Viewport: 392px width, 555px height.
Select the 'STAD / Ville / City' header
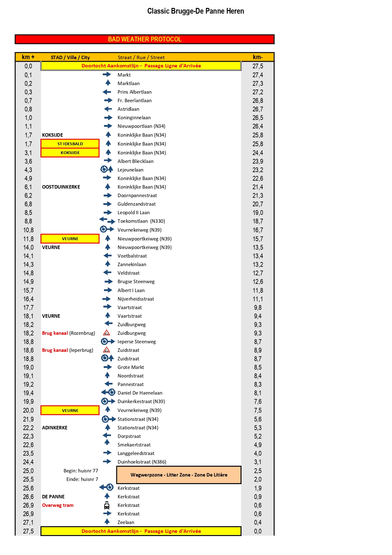tap(70, 57)
